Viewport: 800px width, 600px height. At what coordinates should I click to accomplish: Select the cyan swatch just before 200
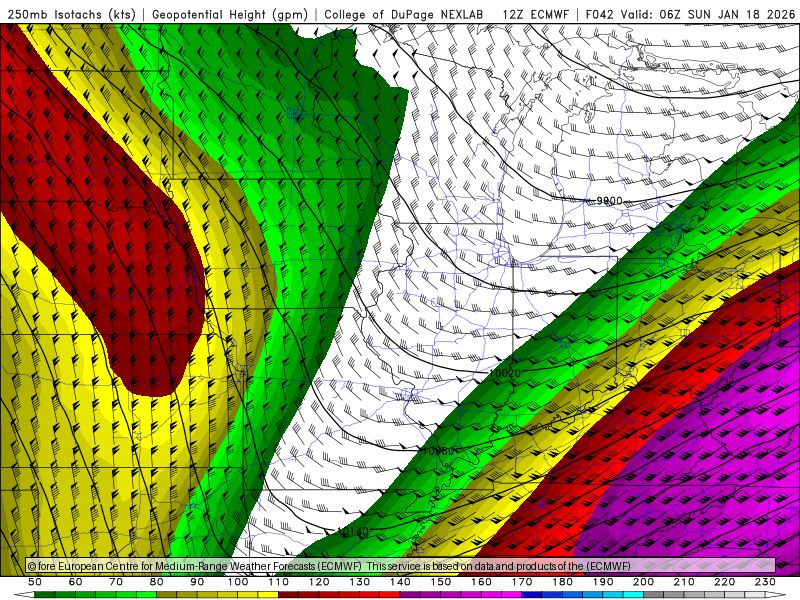point(633,595)
